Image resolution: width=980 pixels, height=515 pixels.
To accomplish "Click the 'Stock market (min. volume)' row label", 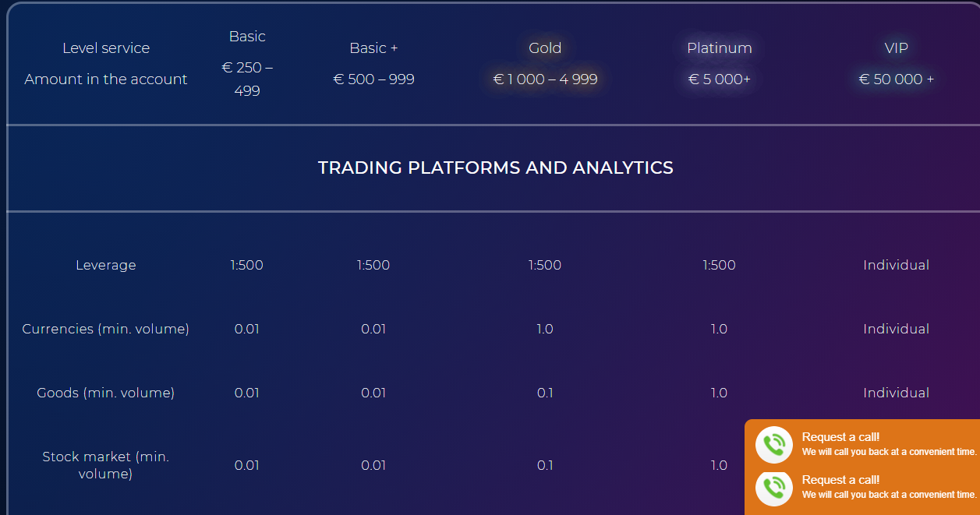I will tap(106, 465).
